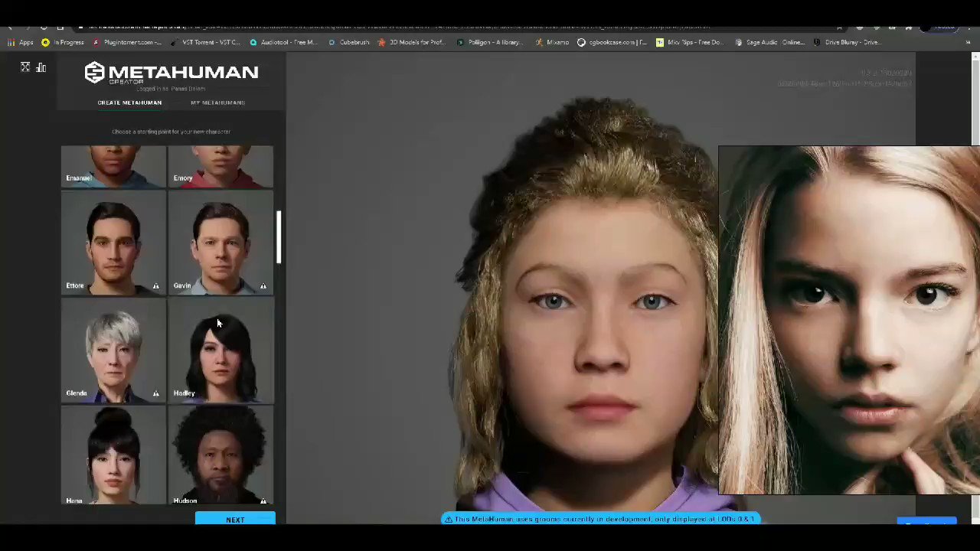Open the Audiotool bookmark

[283, 42]
